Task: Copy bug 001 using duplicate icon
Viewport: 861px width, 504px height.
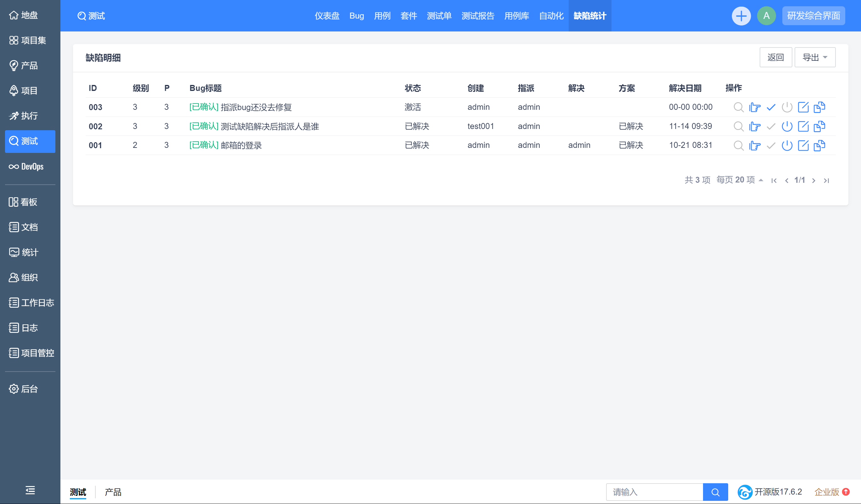Action: coord(819,145)
